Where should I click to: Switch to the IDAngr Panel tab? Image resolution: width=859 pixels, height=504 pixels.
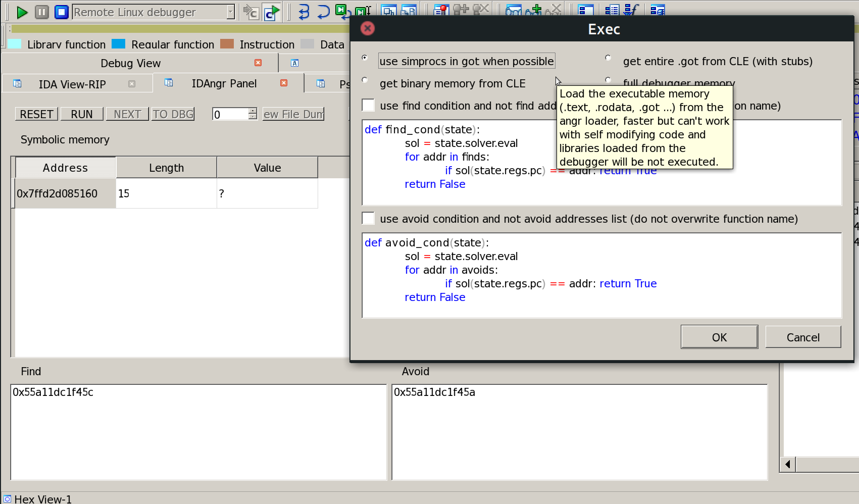point(224,83)
